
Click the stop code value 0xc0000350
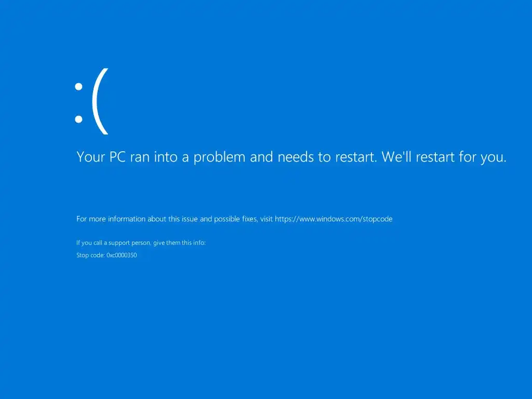click(x=122, y=255)
